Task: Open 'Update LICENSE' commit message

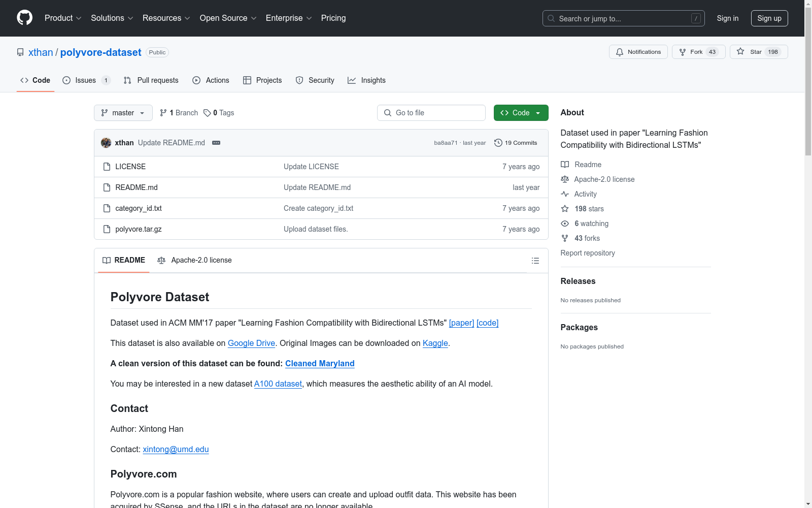Action: [x=311, y=167]
